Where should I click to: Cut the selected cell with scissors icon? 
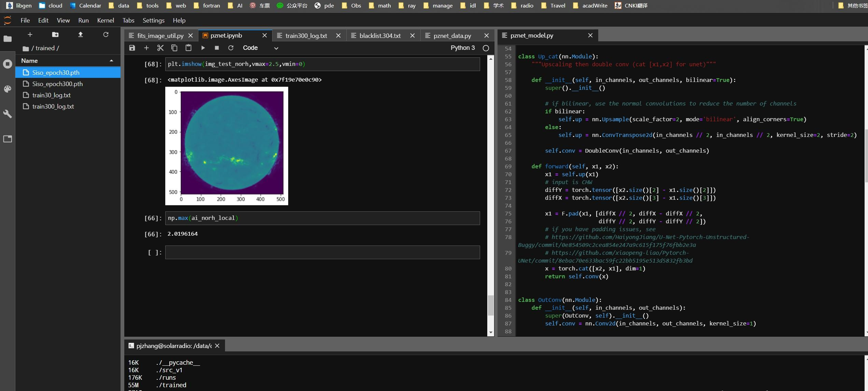tap(160, 48)
